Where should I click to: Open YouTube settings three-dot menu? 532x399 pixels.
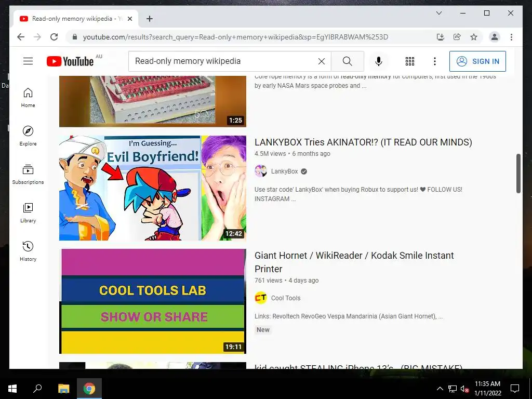[x=435, y=61]
